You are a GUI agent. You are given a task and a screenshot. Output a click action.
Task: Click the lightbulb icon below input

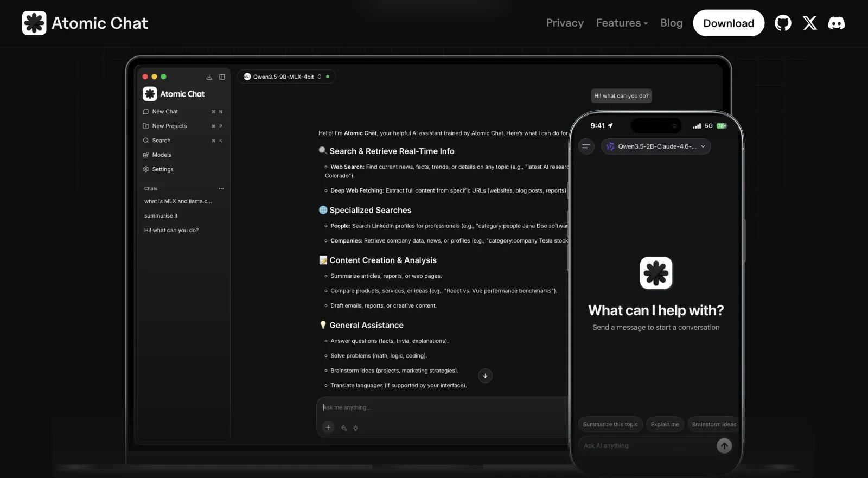(x=355, y=428)
